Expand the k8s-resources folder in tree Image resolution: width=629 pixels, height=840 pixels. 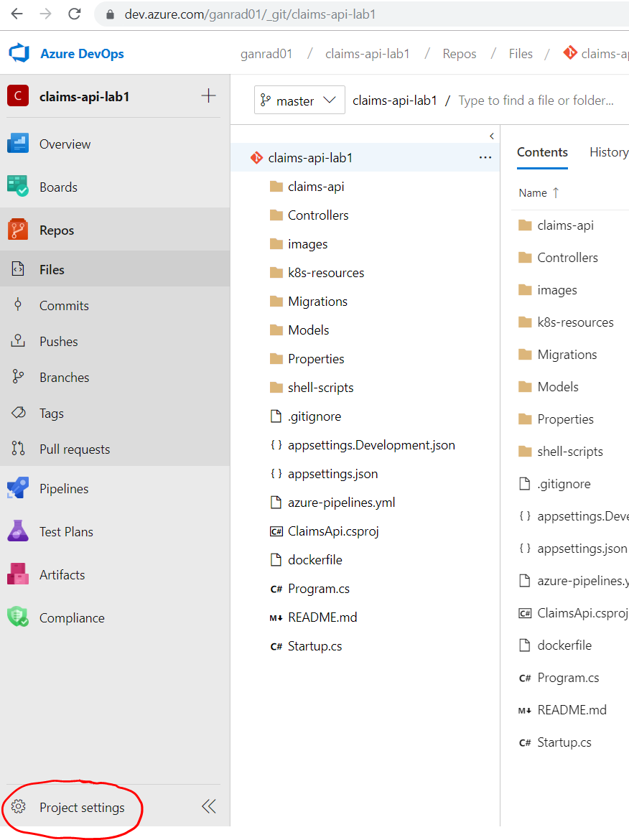[317, 273]
